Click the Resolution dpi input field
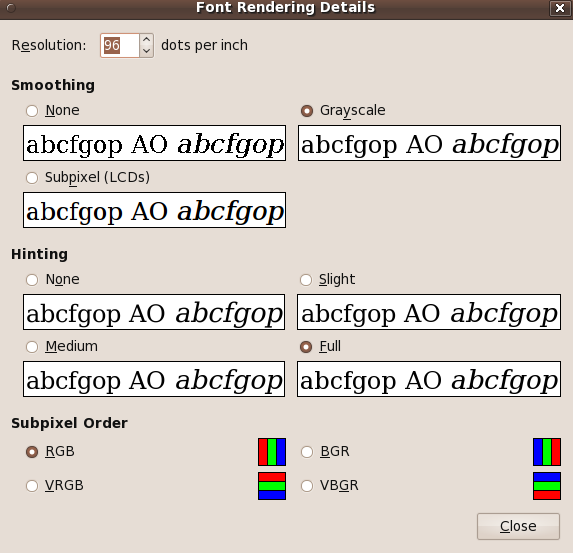This screenshot has height=553, width=573. point(120,45)
